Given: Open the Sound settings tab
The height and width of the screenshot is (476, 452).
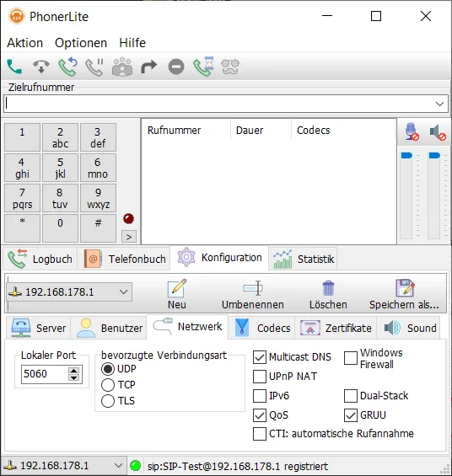Looking at the screenshot, I should [409, 328].
